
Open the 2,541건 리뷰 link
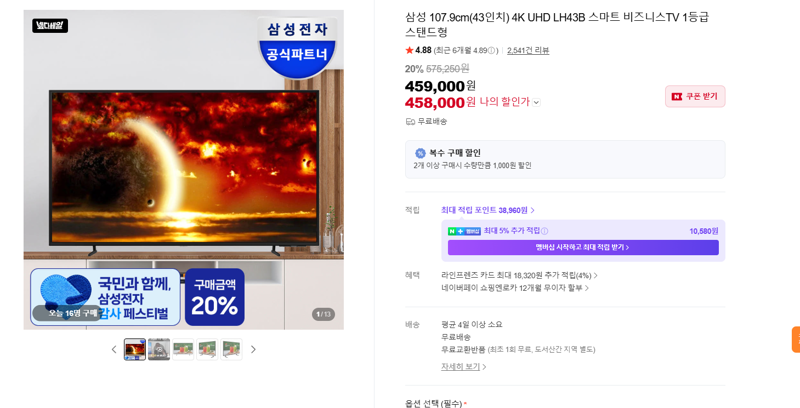click(x=528, y=50)
